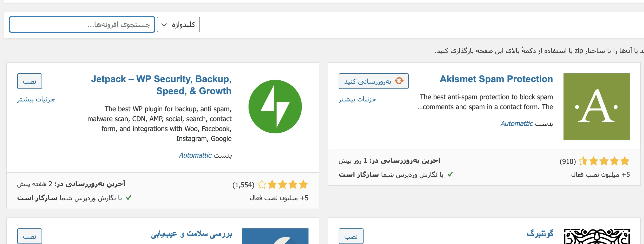Click the Akismet green 'A' logo
Viewport: 644px width, 244px height.
point(596,107)
